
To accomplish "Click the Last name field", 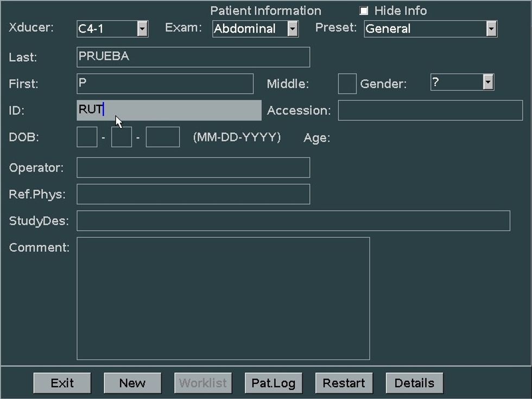I will coord(193,57).
